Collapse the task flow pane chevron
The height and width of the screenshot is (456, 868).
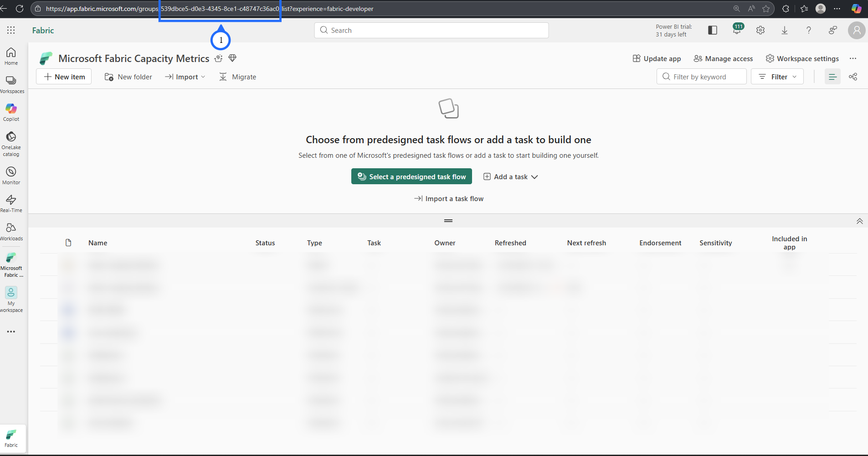(859, 221)
